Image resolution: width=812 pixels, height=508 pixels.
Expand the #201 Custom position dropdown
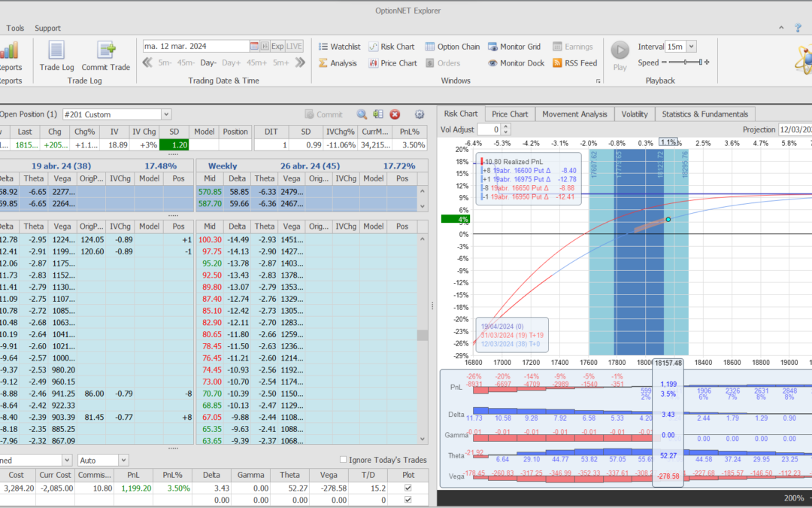tap(165, 114)
